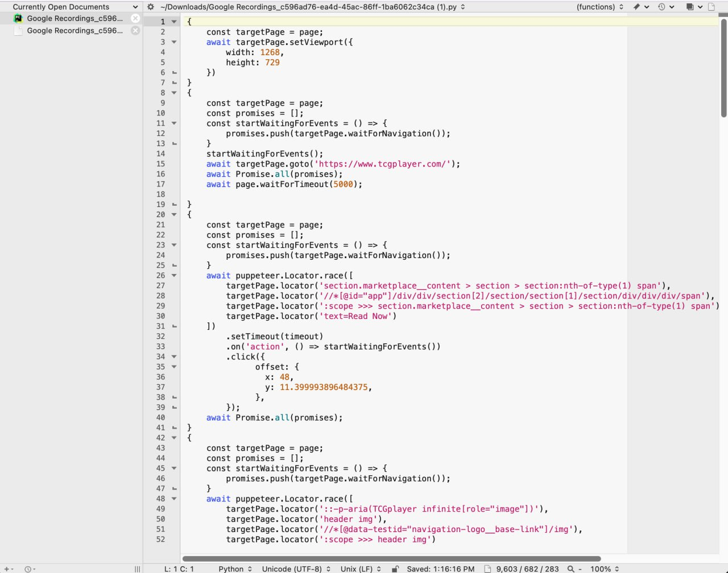Screen dimensions: 728x573
Task: Close the first Google Recordings document
Action: click(135, 18)
